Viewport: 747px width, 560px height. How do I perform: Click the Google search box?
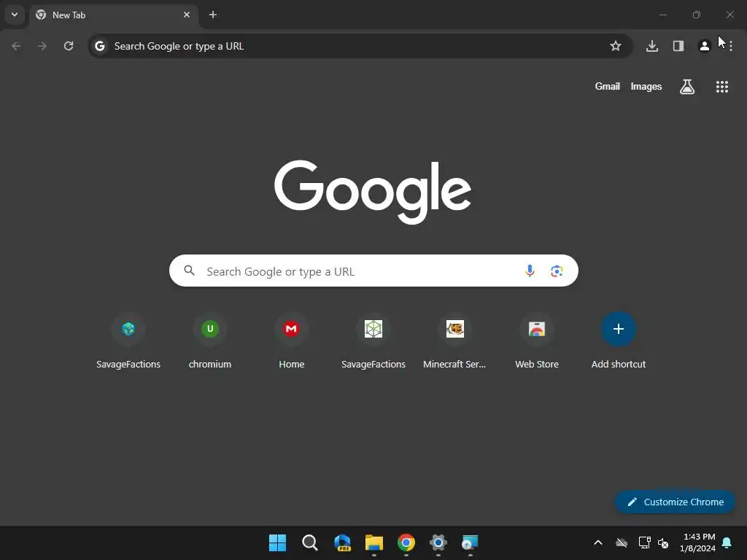click(373, 271)
